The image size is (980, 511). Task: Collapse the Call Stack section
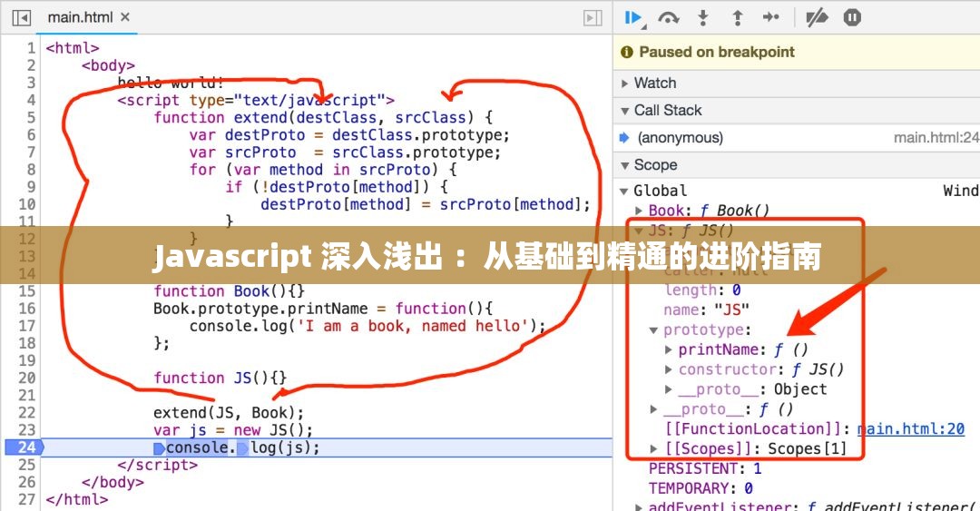pos(624,111)
